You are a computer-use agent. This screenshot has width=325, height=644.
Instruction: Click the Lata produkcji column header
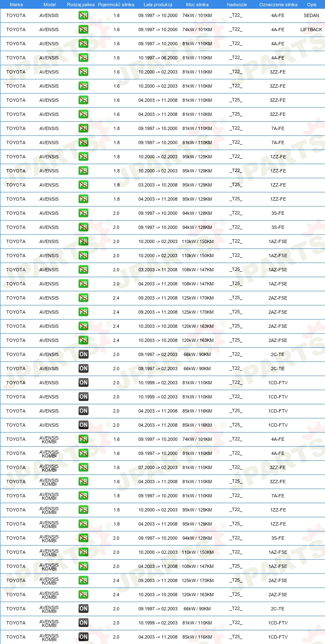158,5
